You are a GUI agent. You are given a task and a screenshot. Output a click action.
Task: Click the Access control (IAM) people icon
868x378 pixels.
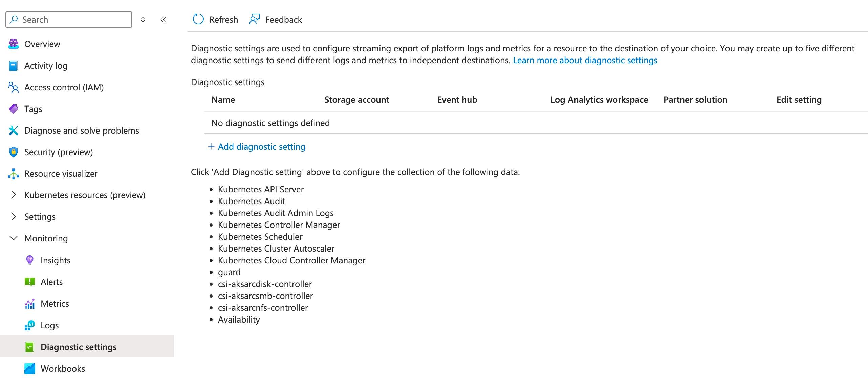[x=14, y=87]
